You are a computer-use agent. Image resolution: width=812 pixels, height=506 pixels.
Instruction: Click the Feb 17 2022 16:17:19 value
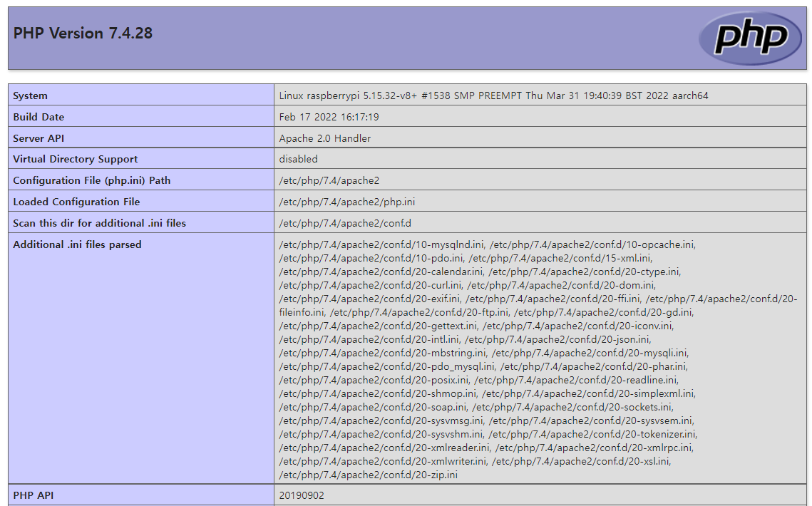tap(329, 117)
